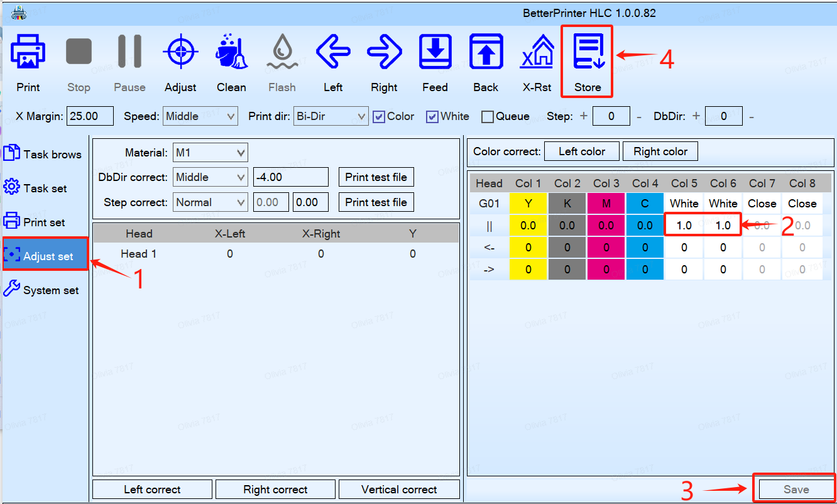Start the Clean head function
The image size is (837, 504).
[231, 53]
